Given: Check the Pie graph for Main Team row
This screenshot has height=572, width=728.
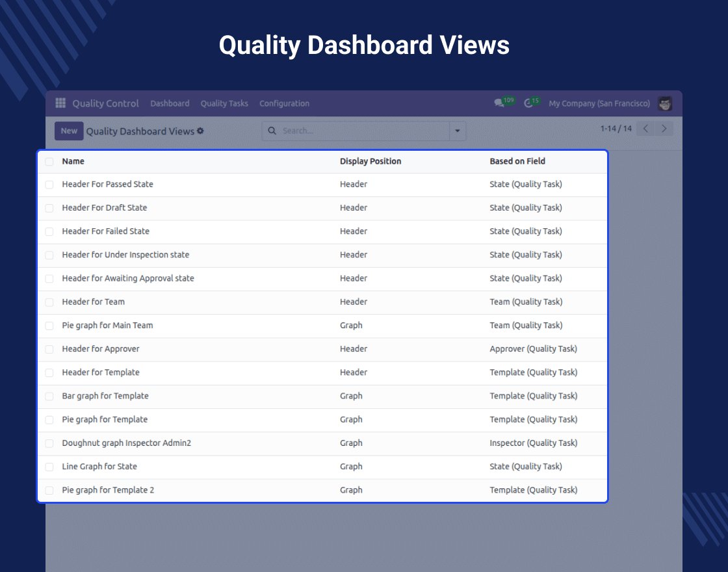Looking at the screenshot, I should coord(49,326).
